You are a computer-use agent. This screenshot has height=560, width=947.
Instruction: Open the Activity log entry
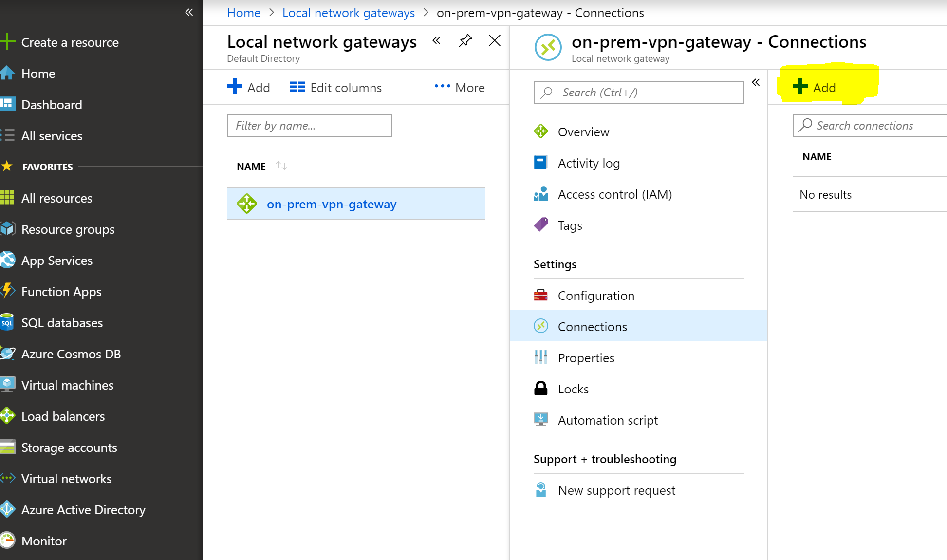coord(589,163)
